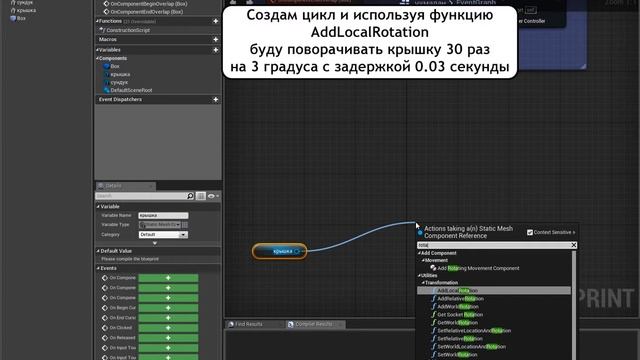Collapse the Utilities category in actions

pyautogui.click(x=419, y=276)
